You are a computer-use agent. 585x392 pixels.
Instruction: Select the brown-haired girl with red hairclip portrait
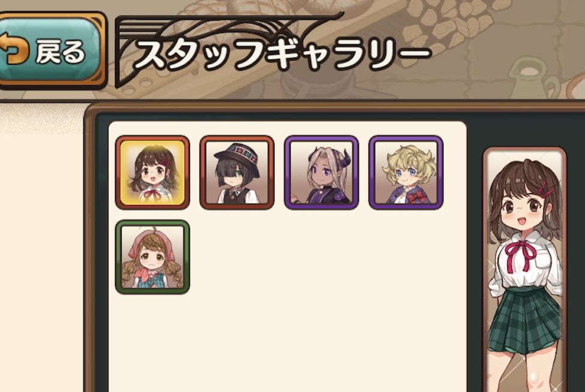[x=153, y=172]
